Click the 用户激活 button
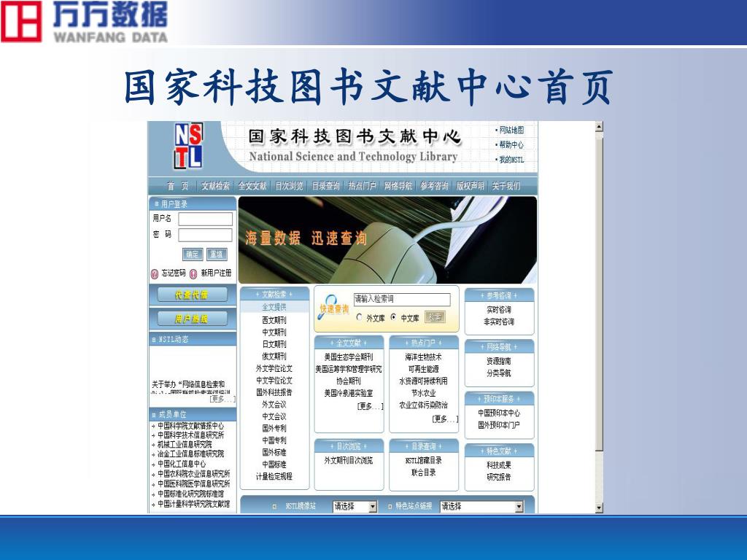 (192, 319)
